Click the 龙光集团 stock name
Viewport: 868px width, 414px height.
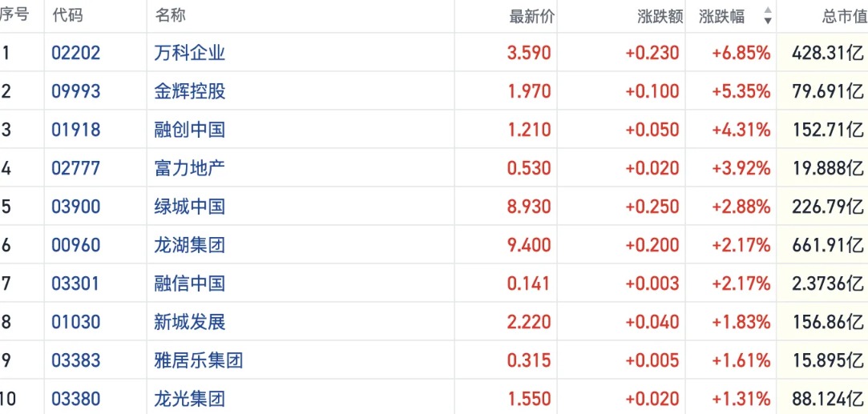tap(190, 399)
